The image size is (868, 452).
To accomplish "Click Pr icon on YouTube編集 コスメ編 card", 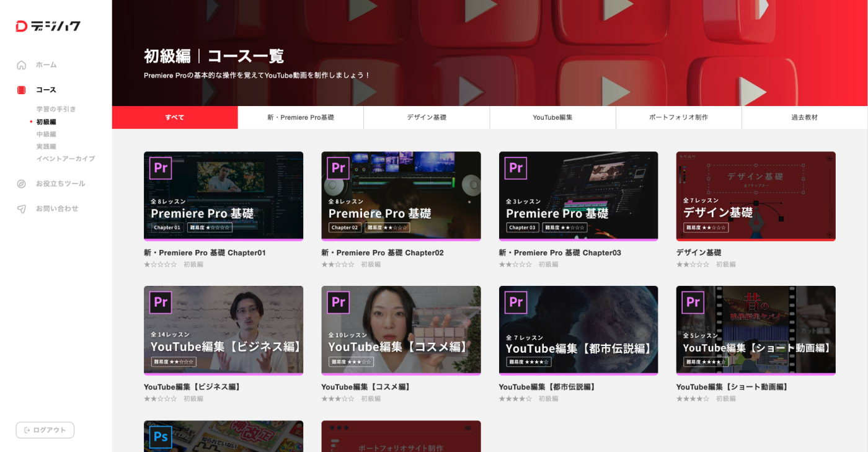I will click(338, 303).
